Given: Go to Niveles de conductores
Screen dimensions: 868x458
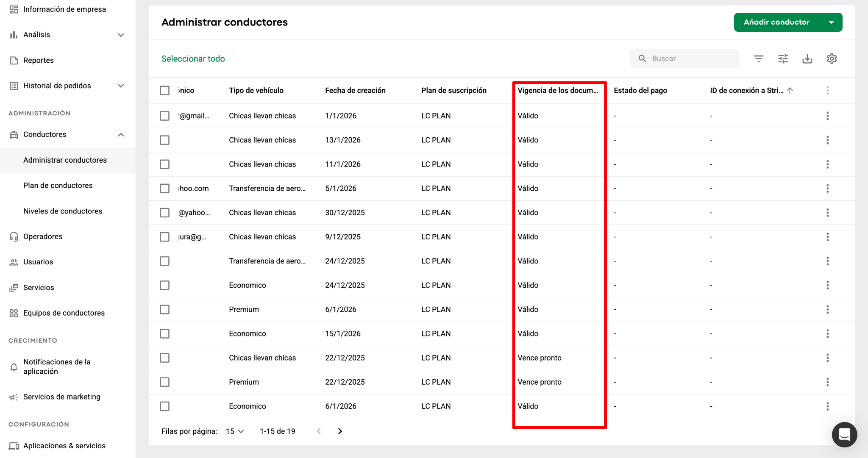Looking at the screenshot, I should [63, 211].
